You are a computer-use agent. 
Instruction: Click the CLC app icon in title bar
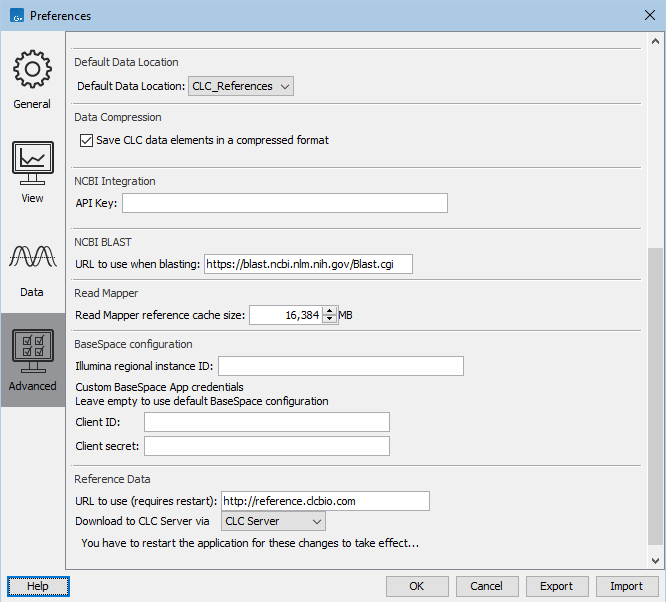pos(15,15)
